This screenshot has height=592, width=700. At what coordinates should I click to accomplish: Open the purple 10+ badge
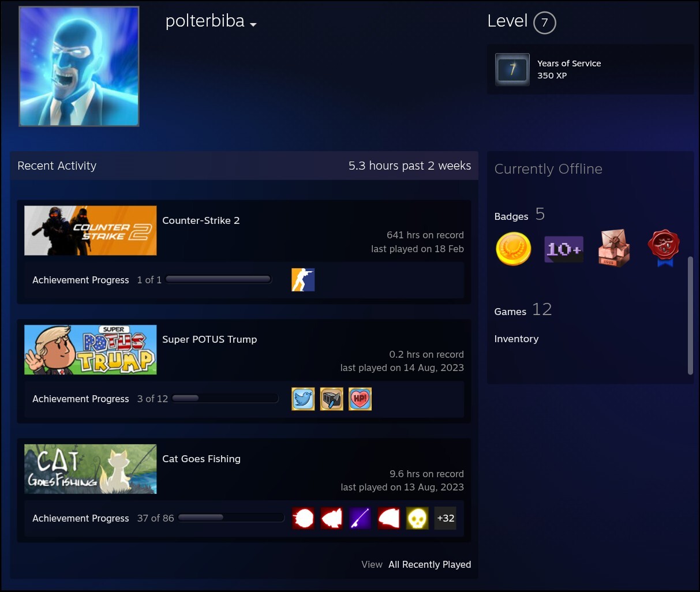click(564, 249)
